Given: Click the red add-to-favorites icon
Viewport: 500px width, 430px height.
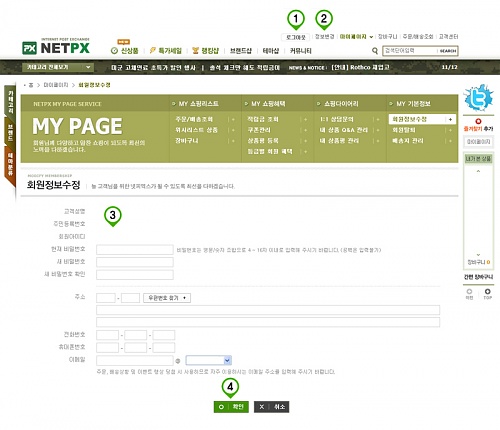Looking at the screenshot, I should pos(478,121).
